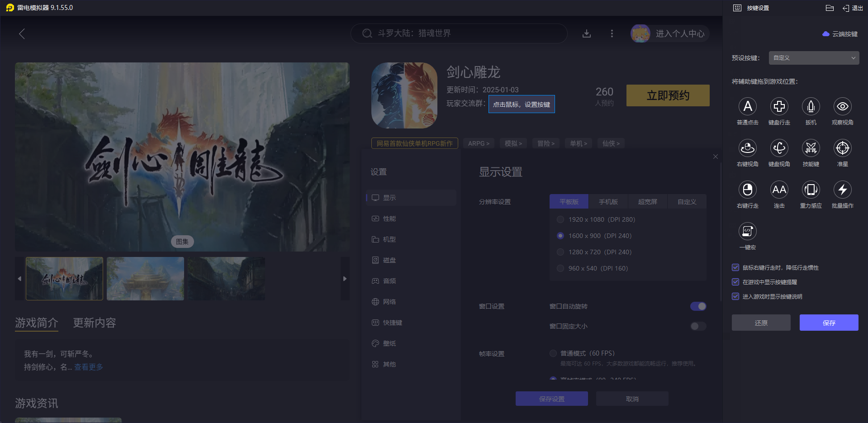
Task: Select the 普通点击 (normal tap) key icon
Action: [748, 106]
